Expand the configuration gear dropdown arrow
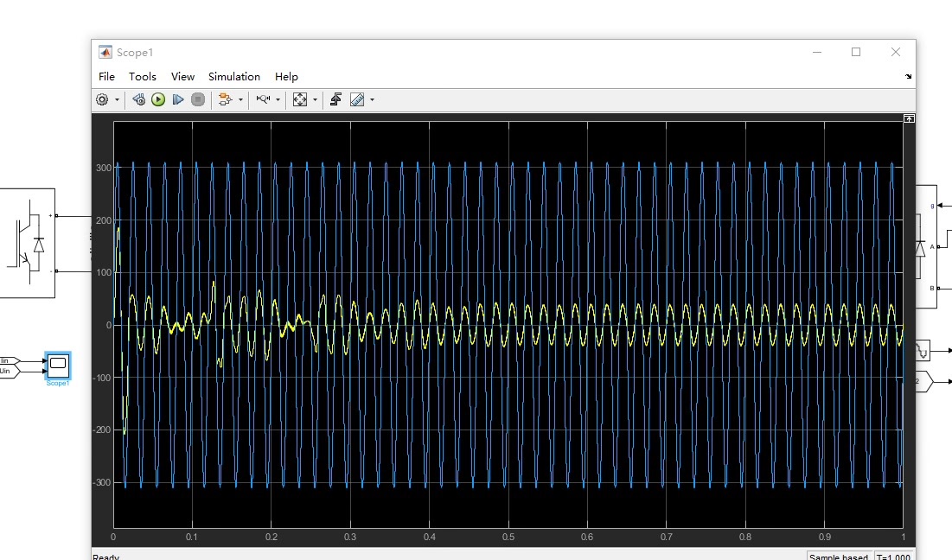Image resolution: width=952 pixels, height=560 pixels. pyautogui.click(x=118, y=100)
